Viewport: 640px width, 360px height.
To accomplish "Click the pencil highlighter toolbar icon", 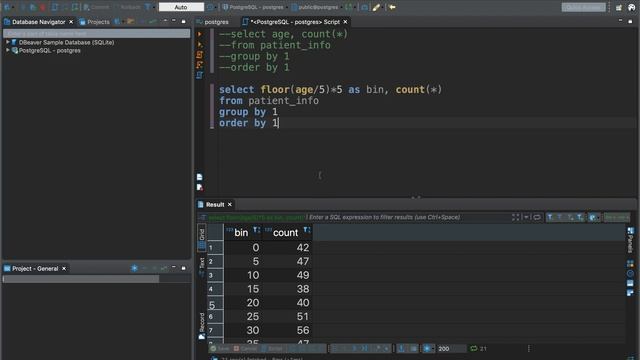I will point(376,7).
